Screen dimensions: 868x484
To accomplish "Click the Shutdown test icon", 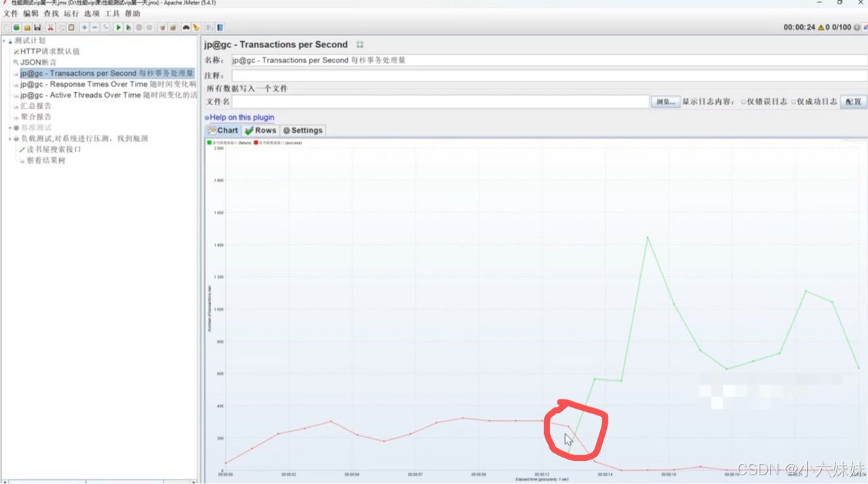I will pos(149,27).
